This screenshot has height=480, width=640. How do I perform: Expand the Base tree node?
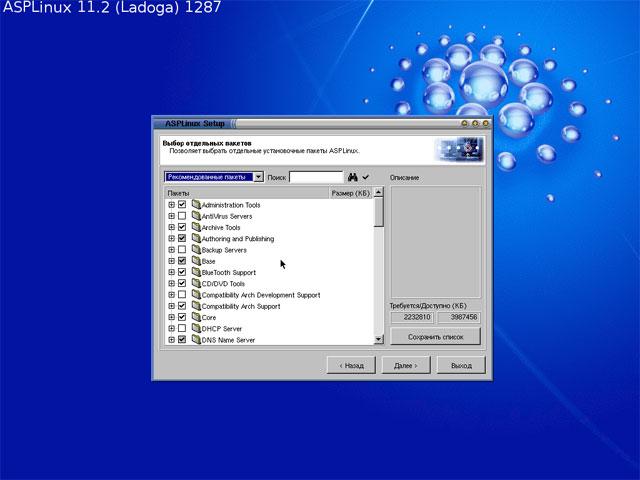pos(171,261)
